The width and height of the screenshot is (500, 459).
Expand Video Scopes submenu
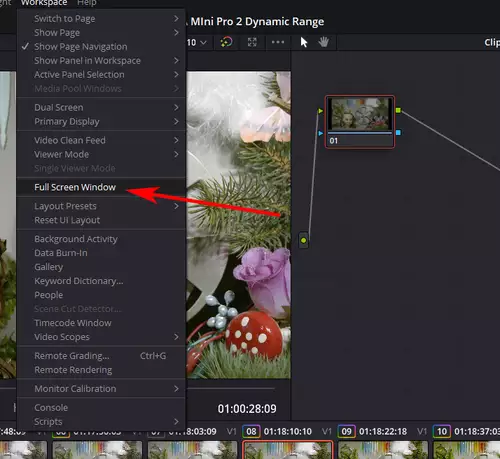pos(101,337)
